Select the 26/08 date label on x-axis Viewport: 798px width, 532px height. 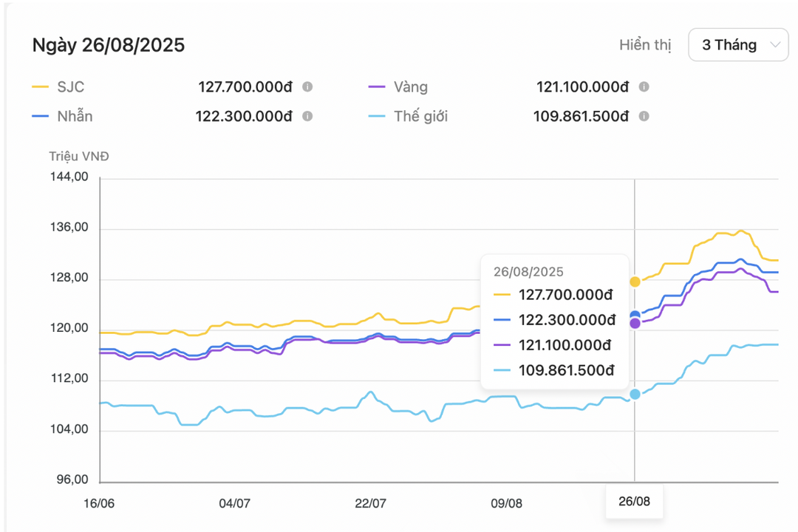pos(634,502)
